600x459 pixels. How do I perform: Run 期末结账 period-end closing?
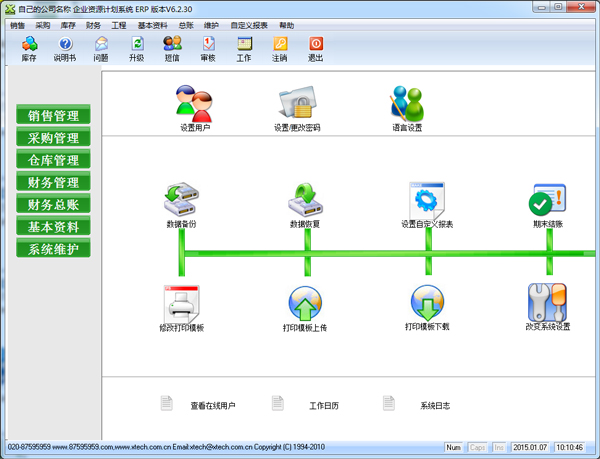pos(548,201)
